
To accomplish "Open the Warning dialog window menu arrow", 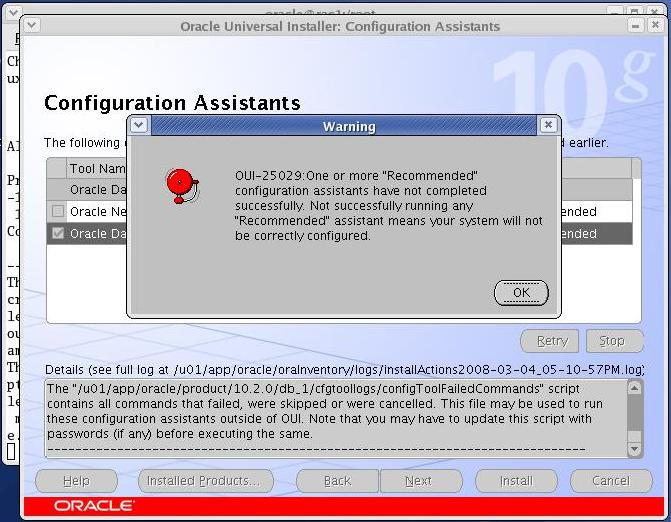I will 139,125.
